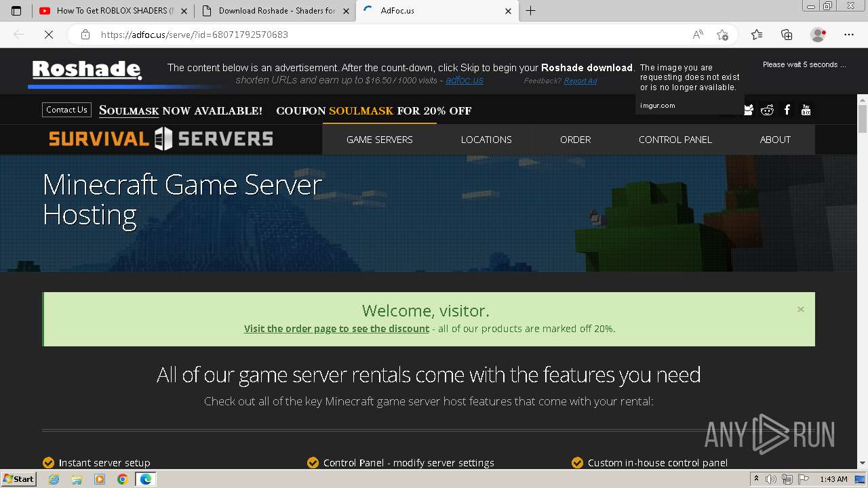Open the CONTROL PANEL menu item
868x488 pixels.
pos(675,140)
